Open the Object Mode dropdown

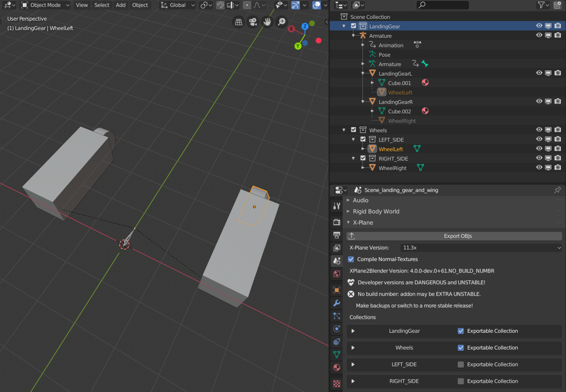(x=45, y=5)
